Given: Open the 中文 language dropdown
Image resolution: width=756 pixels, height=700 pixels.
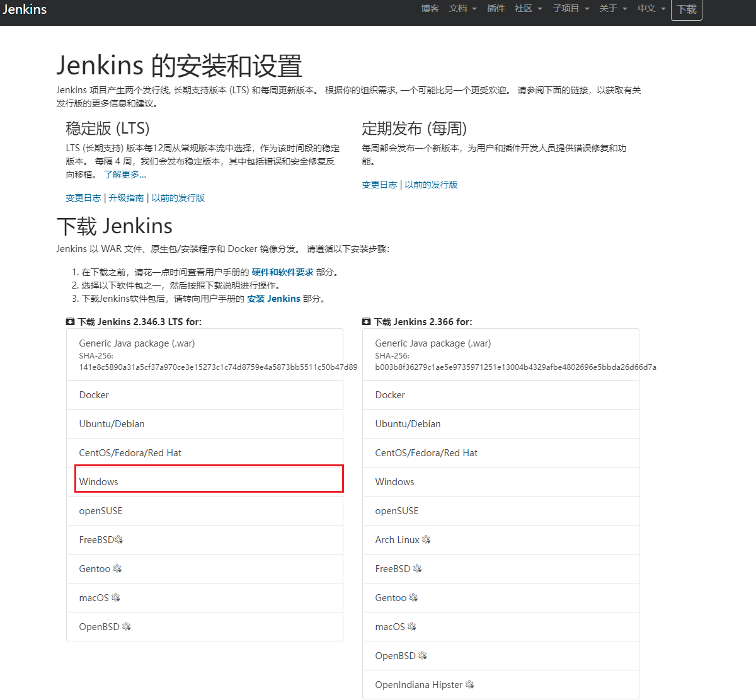Looking at the screenshot, I should point(651,9).
